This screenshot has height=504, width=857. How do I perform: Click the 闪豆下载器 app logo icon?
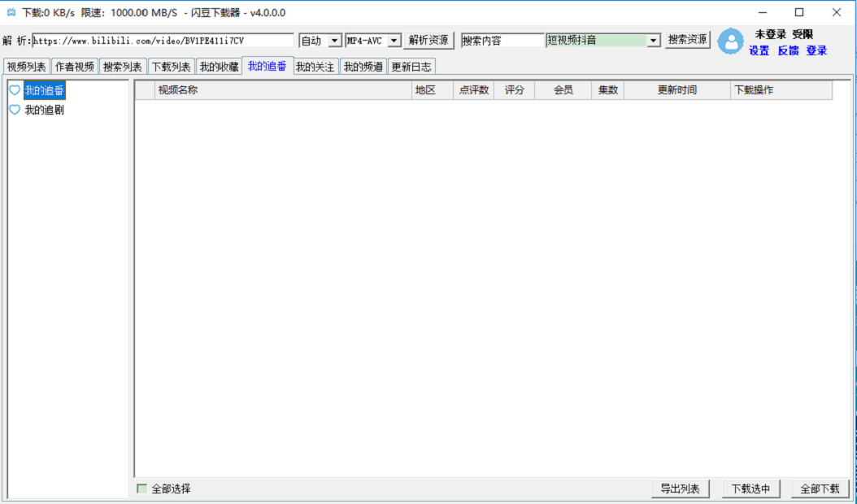coord(10,12)
